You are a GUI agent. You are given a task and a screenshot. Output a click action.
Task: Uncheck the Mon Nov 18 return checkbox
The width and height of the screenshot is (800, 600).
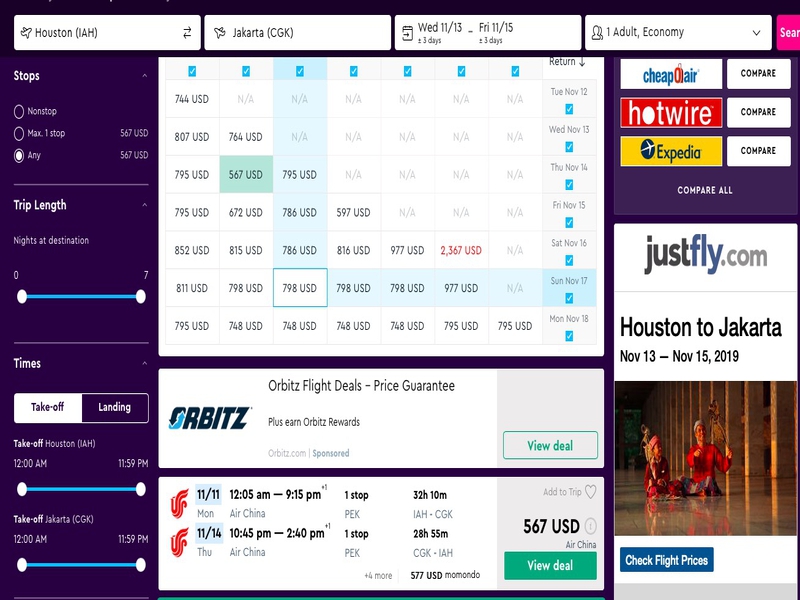(x=569, y=336)
